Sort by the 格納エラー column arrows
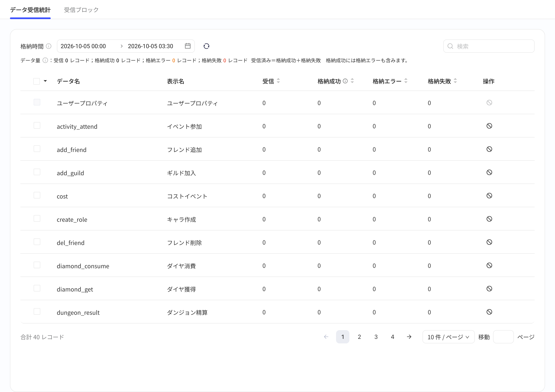 406,81
